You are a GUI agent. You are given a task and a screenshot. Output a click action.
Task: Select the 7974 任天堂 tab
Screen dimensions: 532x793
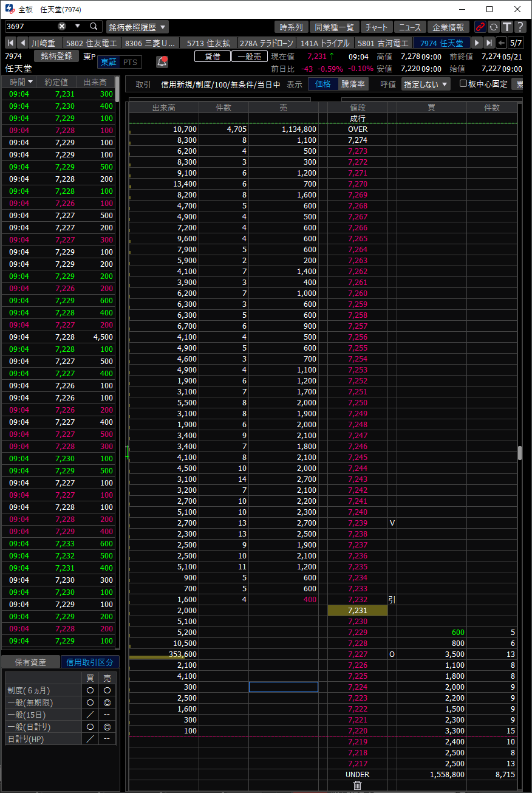click(442, 43)
